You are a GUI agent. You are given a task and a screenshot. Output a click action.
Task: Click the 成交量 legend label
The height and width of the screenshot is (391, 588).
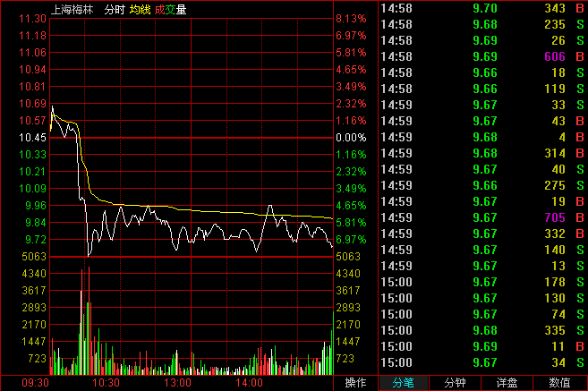[171, 9]
